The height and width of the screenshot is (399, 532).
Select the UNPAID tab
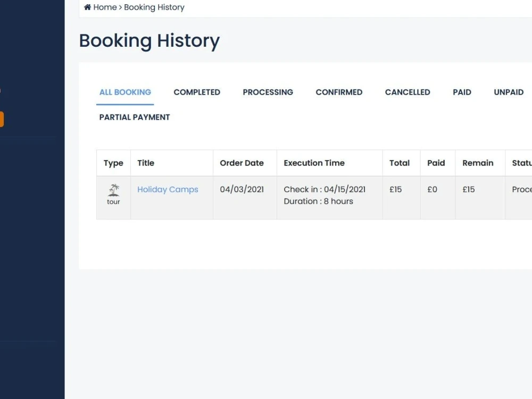tap(508, 92)
